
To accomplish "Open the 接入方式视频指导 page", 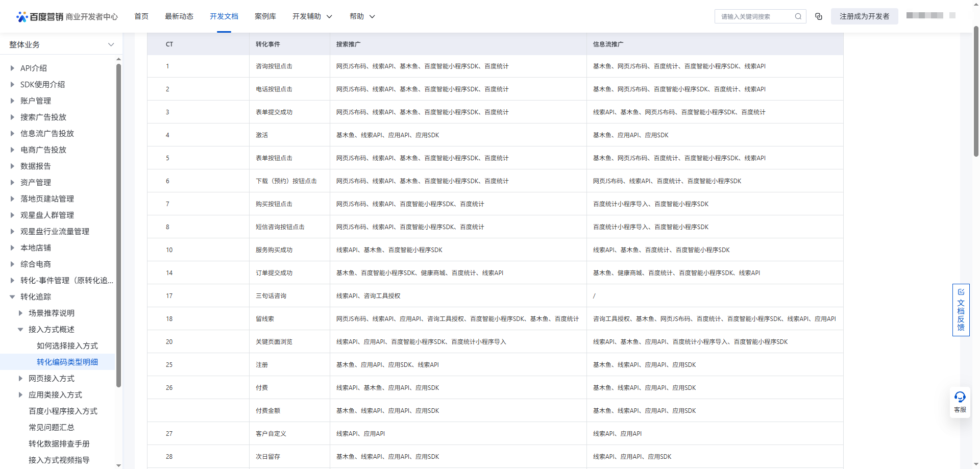I will (x=59, y=460).
